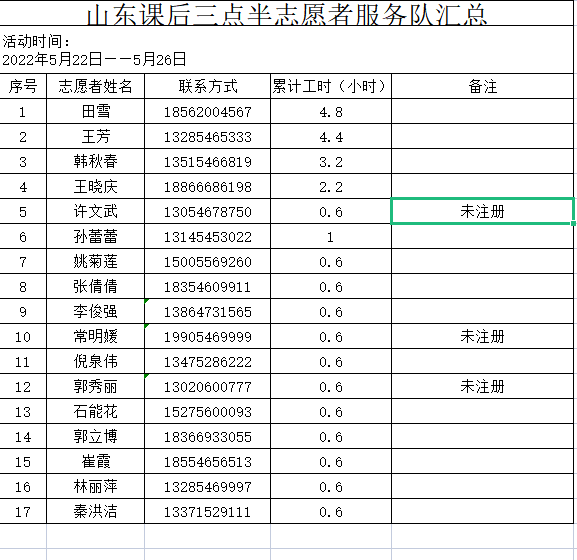Select the 序号 header cell
Screen dimensions: 577x560
pos(23,86)
